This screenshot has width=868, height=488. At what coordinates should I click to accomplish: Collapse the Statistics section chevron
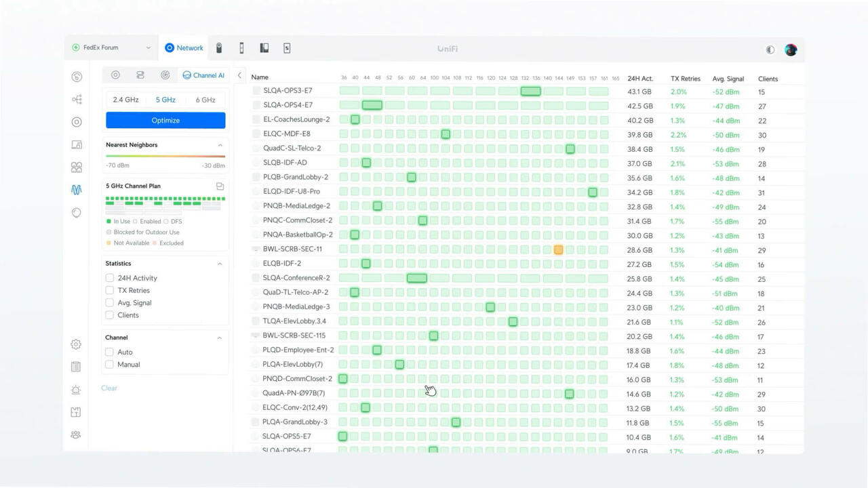click(220, 264)
